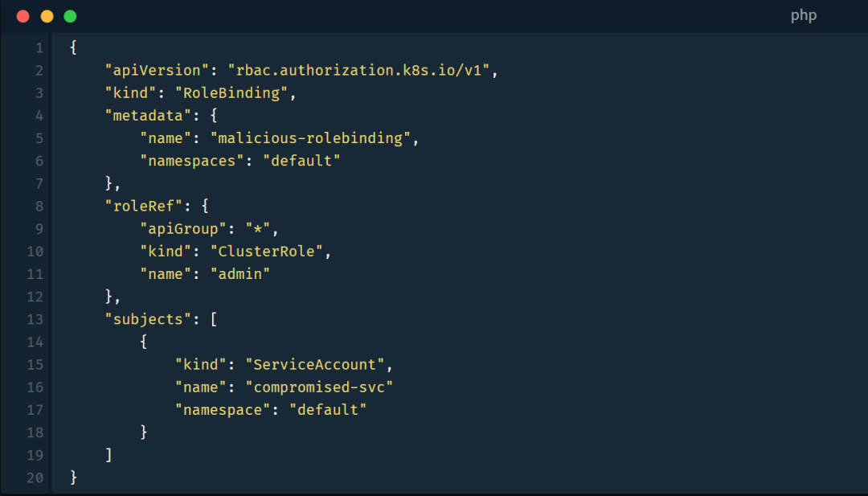Click the subjects key on line 13

(148, 320)
